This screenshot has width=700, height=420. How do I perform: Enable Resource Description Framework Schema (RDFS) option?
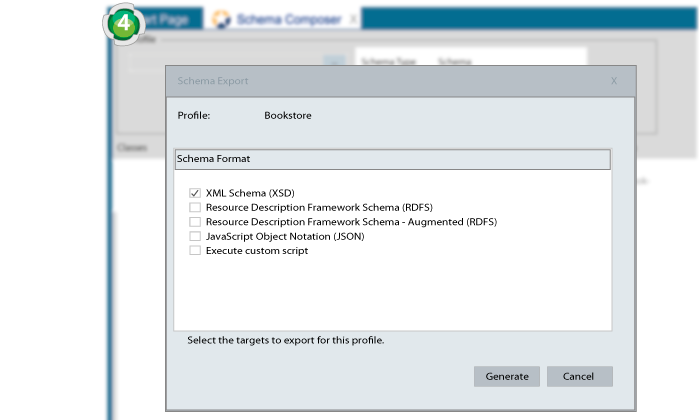point(195,208)
